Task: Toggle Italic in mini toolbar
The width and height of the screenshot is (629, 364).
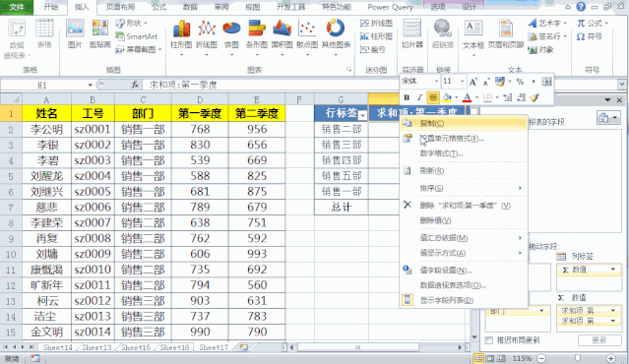Action: [x=419, y=97]
